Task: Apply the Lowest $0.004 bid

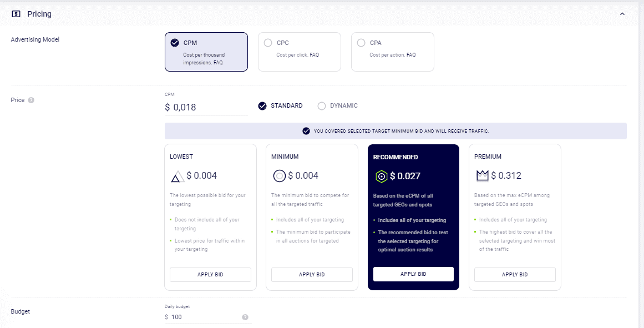Action: click(210, 275)
